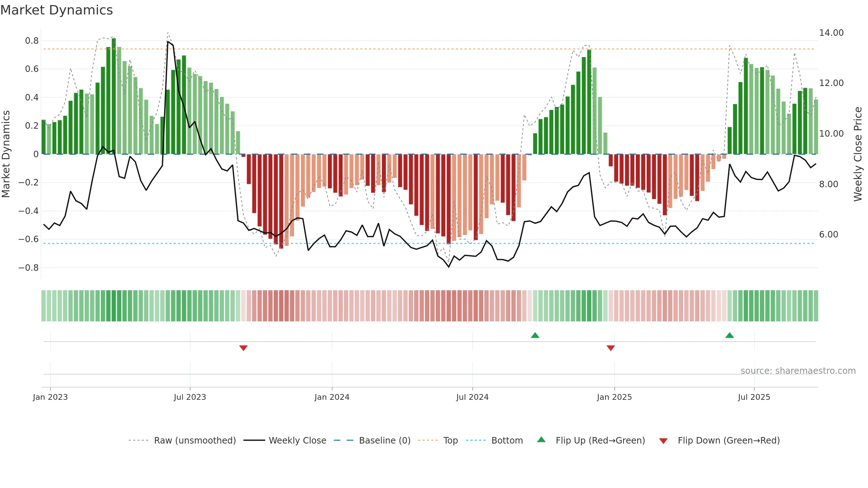Select the green flip-up marker near Jun 2025
The height and width of the screenshot is (488, 868).
pyautogui.click(x=730, y=335)
